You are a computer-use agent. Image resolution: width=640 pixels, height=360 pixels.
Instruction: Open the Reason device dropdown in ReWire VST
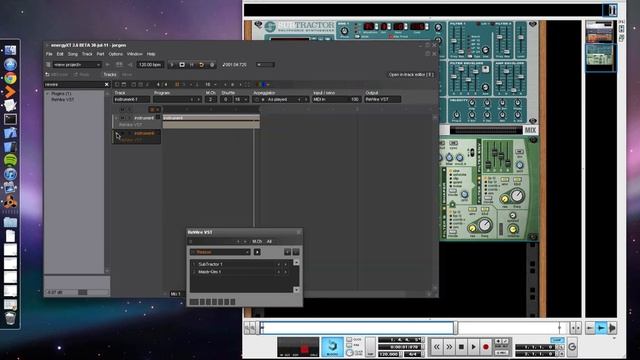(x=220, y=252)
